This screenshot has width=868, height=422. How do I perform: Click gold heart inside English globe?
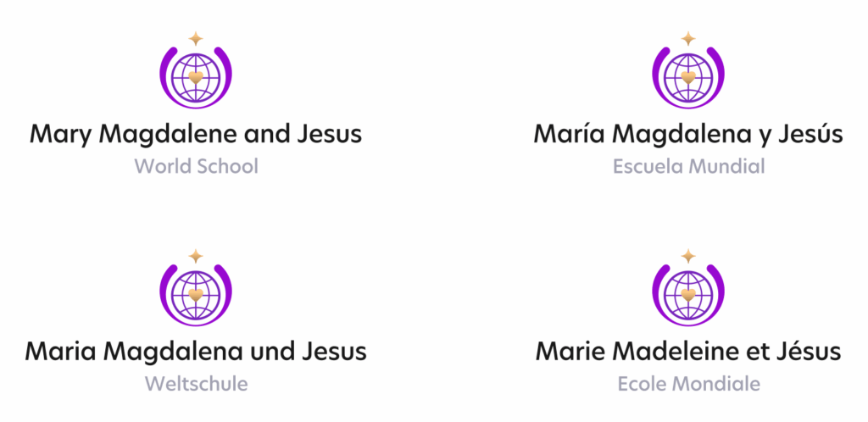(196, 77)
